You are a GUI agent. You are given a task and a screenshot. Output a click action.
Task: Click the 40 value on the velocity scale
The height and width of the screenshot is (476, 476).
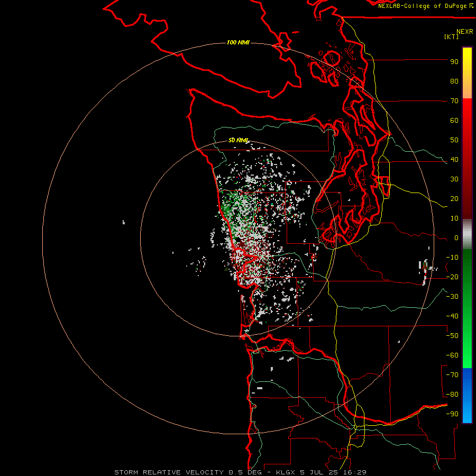click(x=454, y=160)
